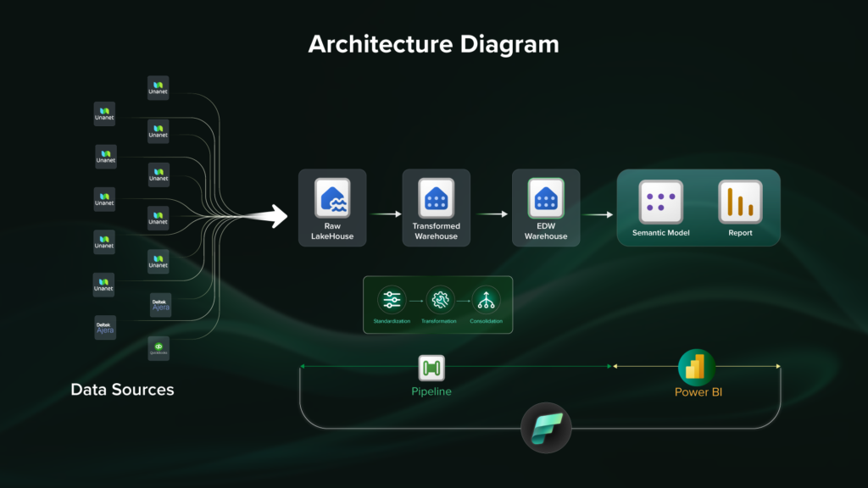This screenshot has width=868, height=488.
Task: Click the yellow Power BI text label
Action: tap(697, 392)
